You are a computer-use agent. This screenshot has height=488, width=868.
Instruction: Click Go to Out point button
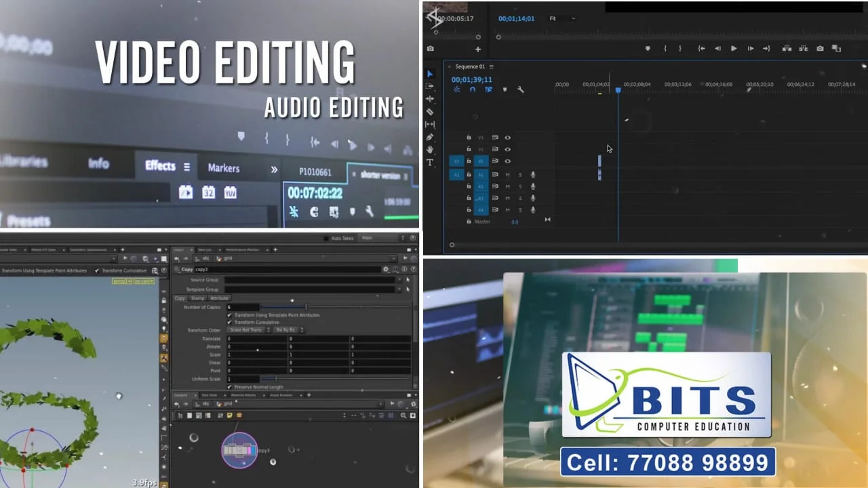(x=766, y=48)
